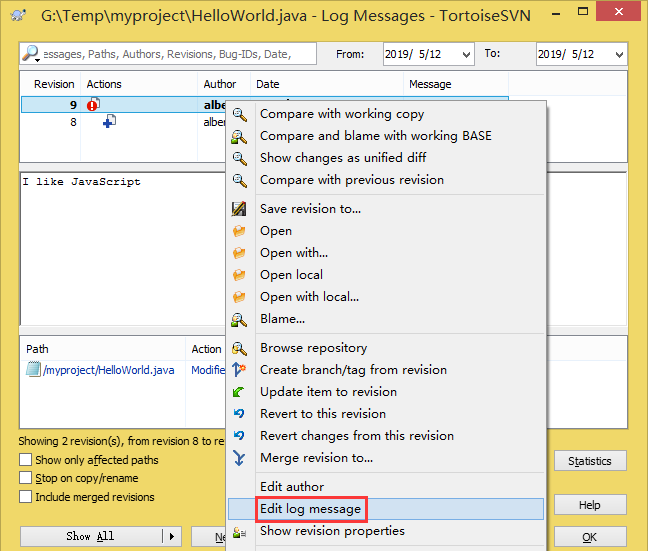Click the Save revision to icon
This screenshot has height=551, width=655.
click(x=239, y=209)
